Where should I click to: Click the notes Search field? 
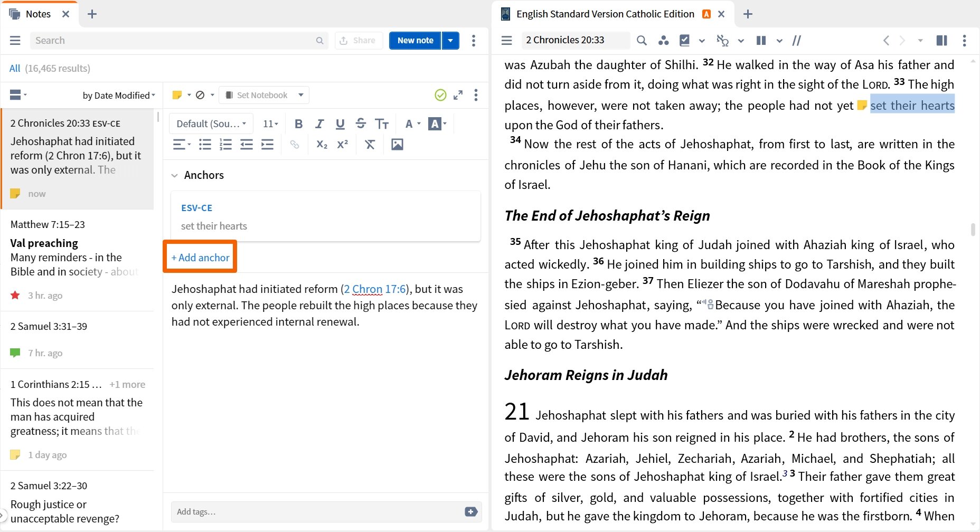click(x=179, y=41)
